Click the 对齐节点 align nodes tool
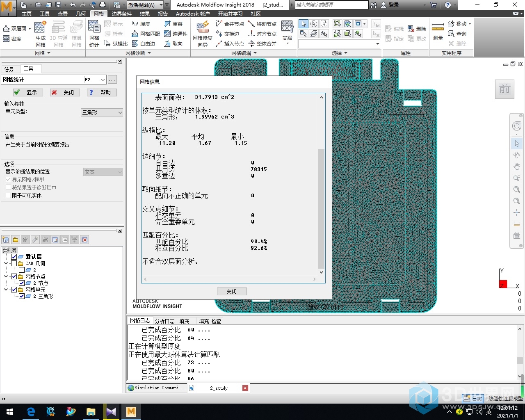 click(x=262, y=34)
